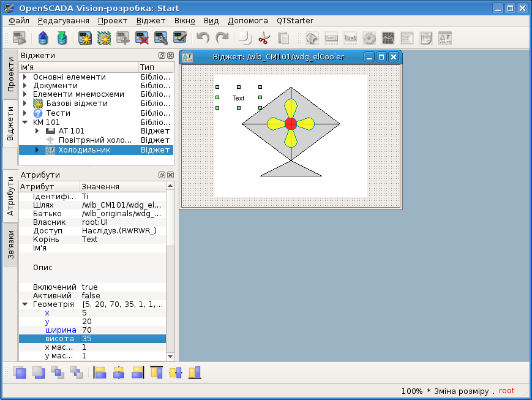Float the Віджети dock panel
Screen dimensions: 532x400
pyautogui.click(x=162, y=56)
